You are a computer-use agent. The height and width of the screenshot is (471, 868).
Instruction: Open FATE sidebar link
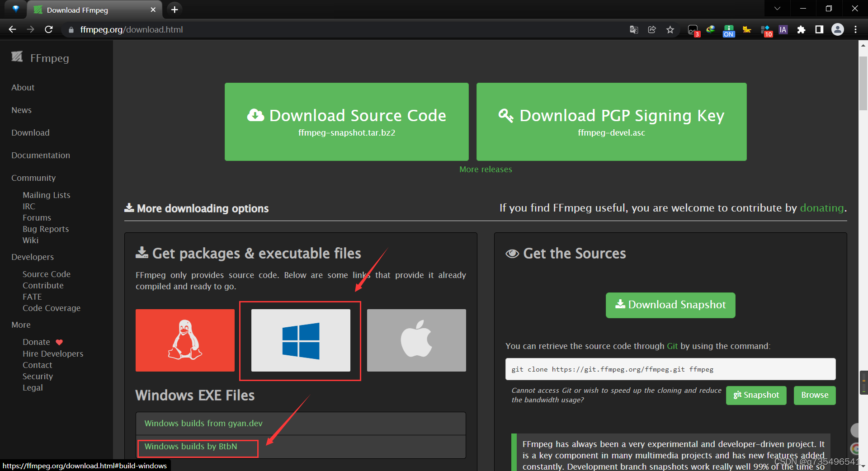32,297
